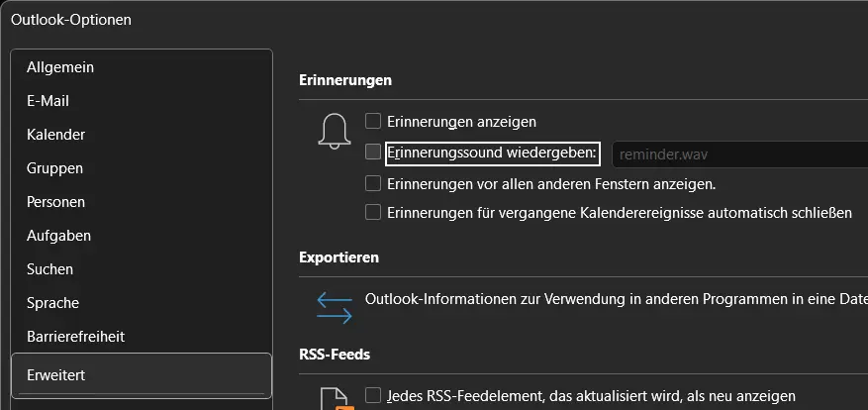The height and width of the screenshot is (410, 868).
Task: Open the Kalender settings category
Action: [x=55, y=135]
